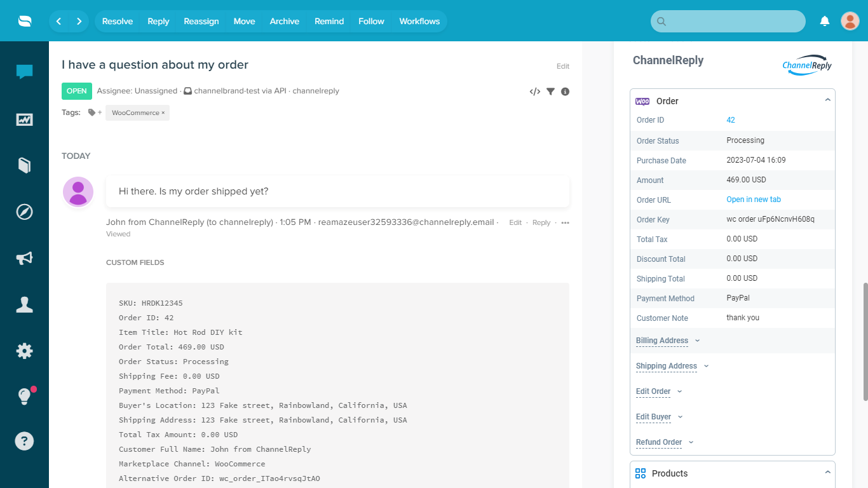This screenshot has width=868, height=488.
Task: Open the lightbulb tips sidebar icon
Action: tap(24, 396)
